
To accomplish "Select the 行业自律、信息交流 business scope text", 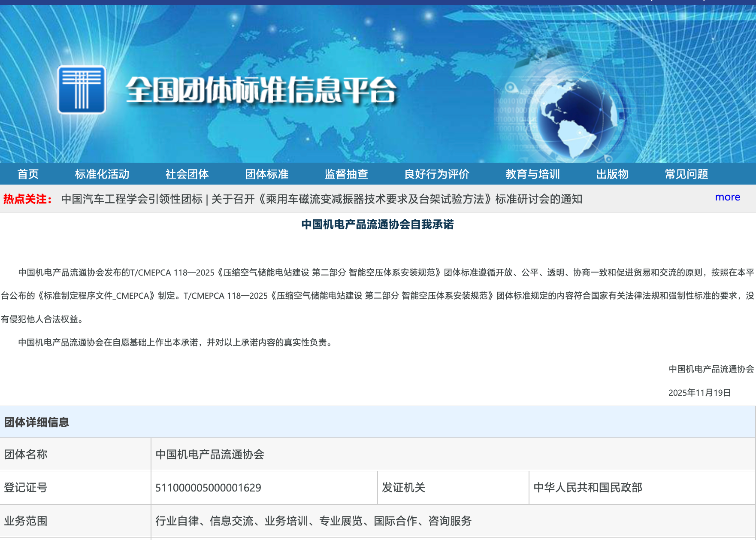I will pos(314,521).
